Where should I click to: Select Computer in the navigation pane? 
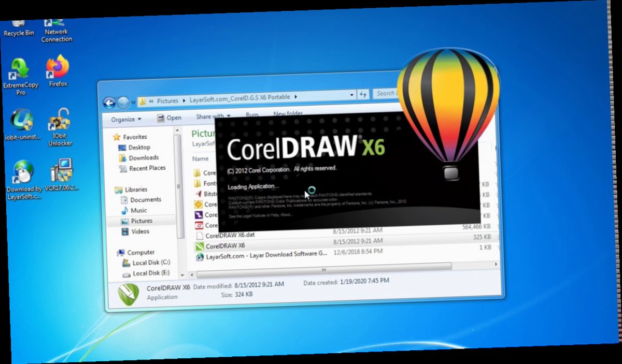click(136, 253)
